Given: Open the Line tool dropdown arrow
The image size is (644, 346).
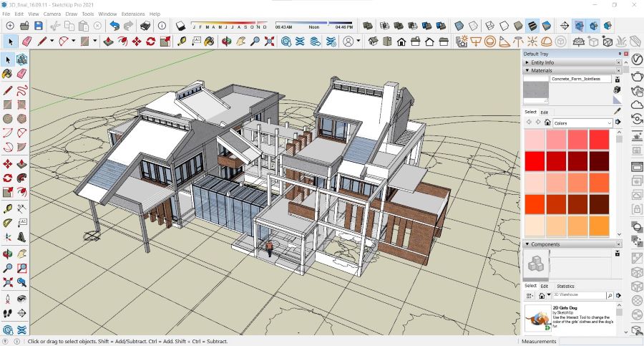Looking at the screenshot, I should [x=52, y=41].
